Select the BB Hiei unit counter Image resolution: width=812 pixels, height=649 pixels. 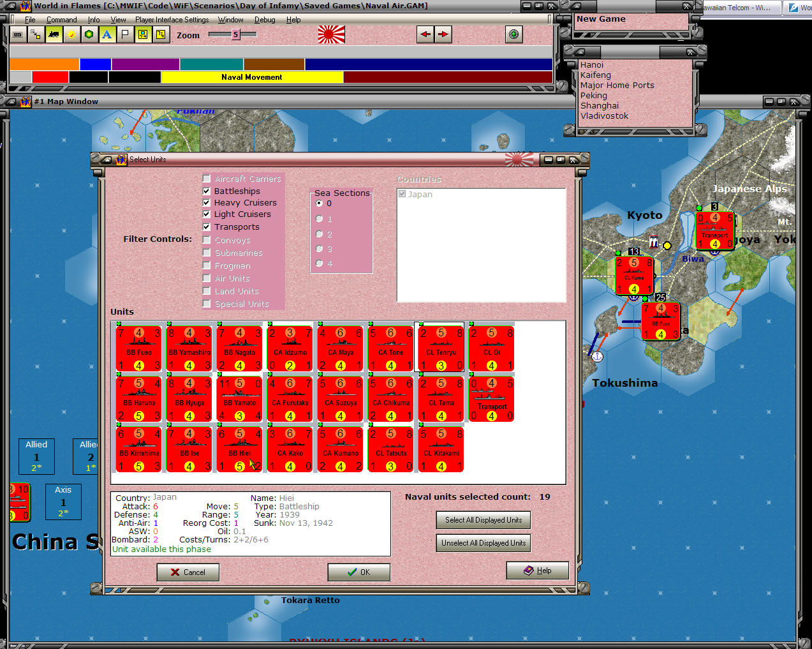tap(240, 449)
